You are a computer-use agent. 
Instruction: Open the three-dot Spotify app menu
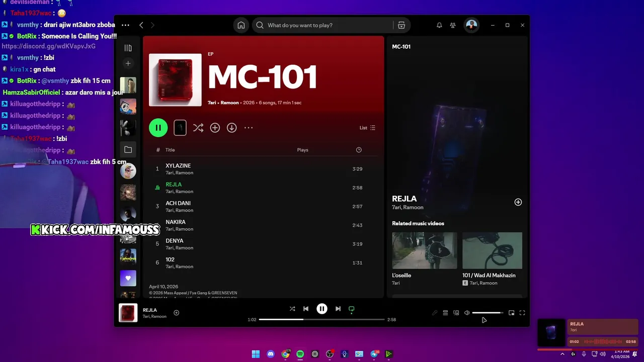click(x=125, y=25)
